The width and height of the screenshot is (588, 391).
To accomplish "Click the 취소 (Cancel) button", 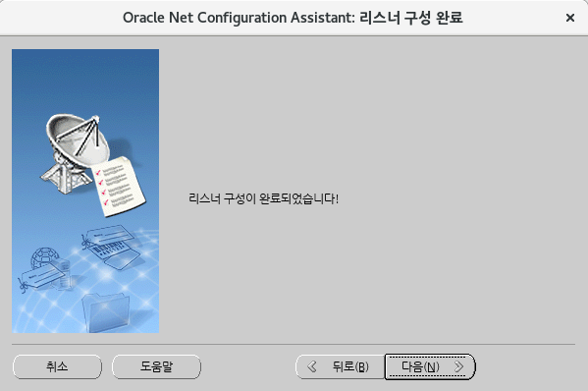I will (57, 366).
